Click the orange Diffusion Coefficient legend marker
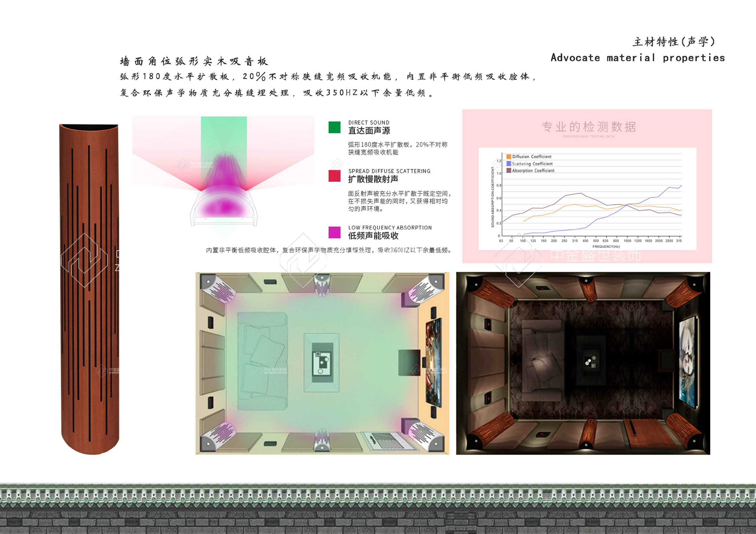 coord(509,157)
